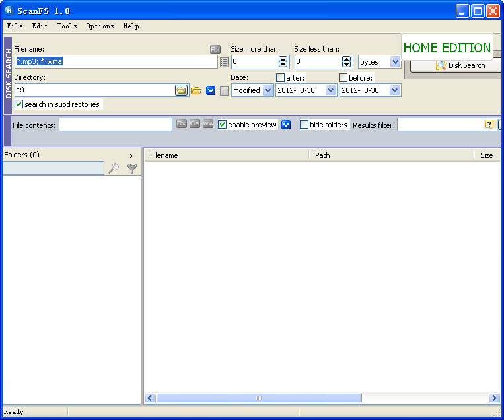
Task: Open the Tools menu
Action: pyautogui.click(x=67, y=26)
